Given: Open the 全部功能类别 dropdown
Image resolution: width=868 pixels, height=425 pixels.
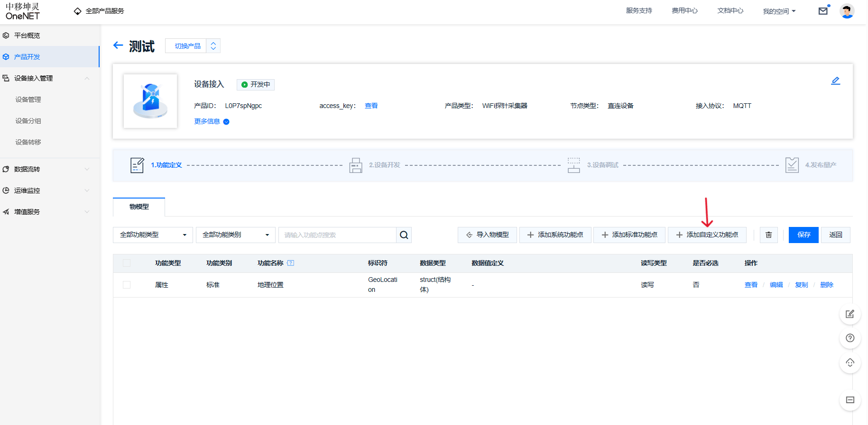Looking at the screenshot, I should 236,235.
